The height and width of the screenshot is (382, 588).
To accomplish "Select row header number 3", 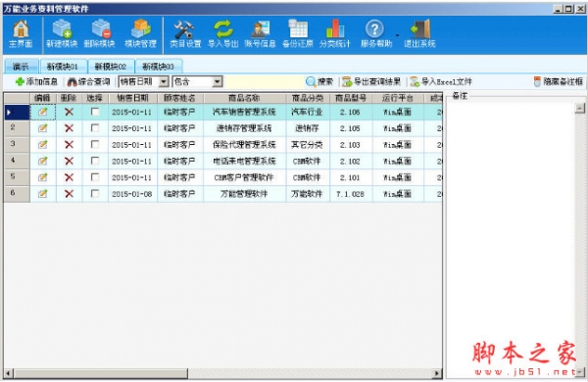I will 17,145.
